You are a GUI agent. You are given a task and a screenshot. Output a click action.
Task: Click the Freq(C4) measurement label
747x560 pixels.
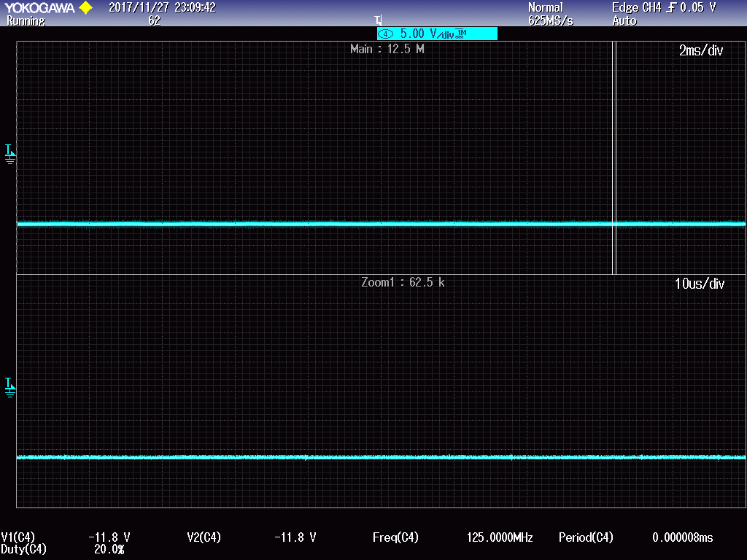[395, 537]
